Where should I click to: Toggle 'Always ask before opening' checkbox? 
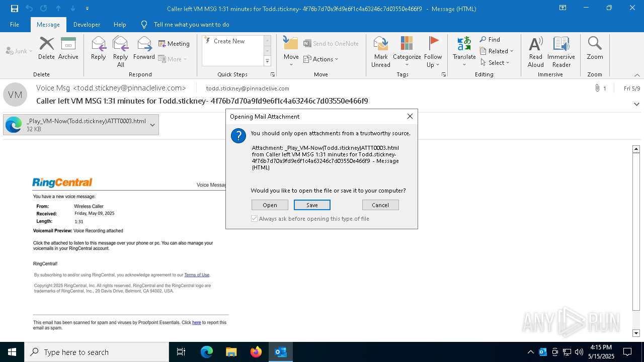tap(255, 219)
